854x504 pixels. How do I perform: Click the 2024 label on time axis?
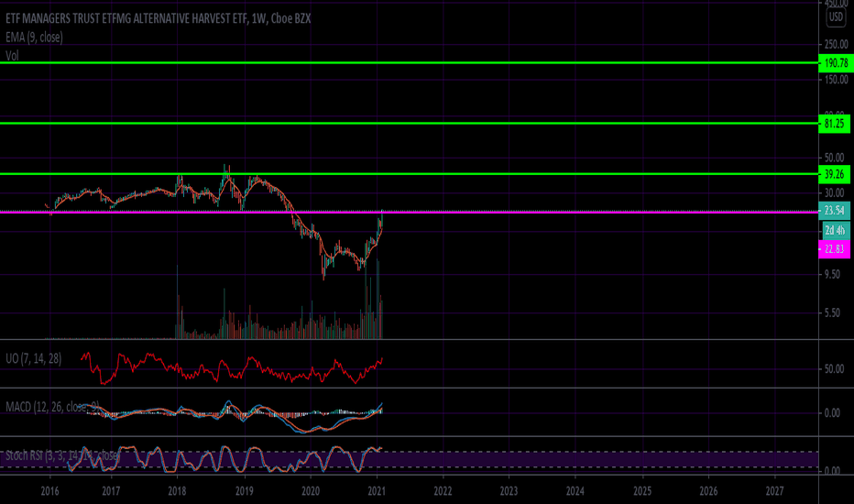coord(575,491)
